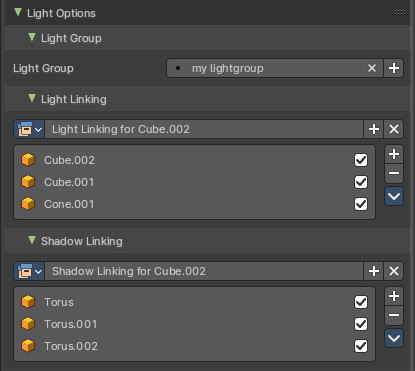Clear the my lightgroup assignment
415x371 pixels.
(372, 68)
